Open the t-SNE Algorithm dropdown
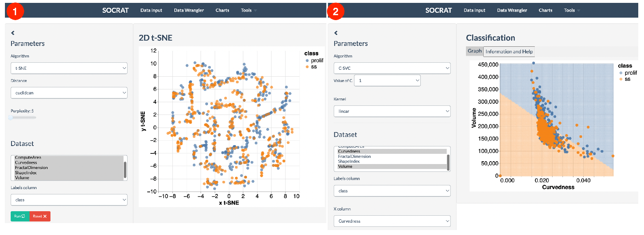 (69, 68)
